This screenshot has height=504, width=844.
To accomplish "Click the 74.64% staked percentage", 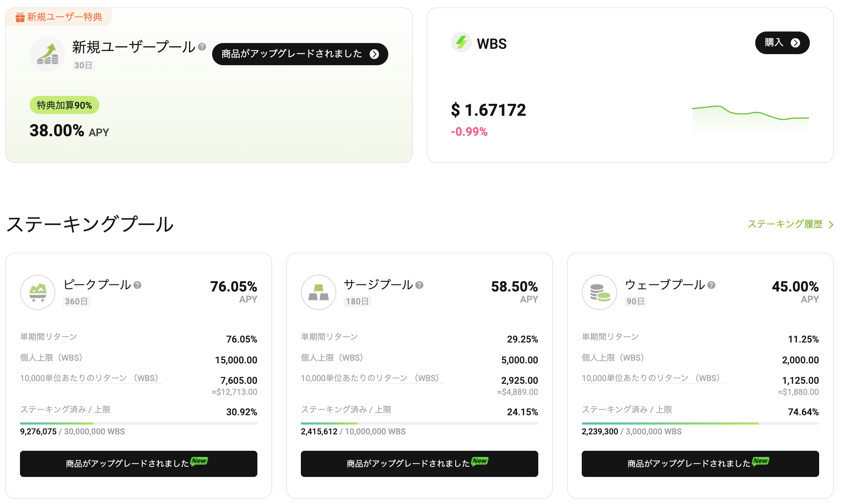I will (x=804, y=412).
